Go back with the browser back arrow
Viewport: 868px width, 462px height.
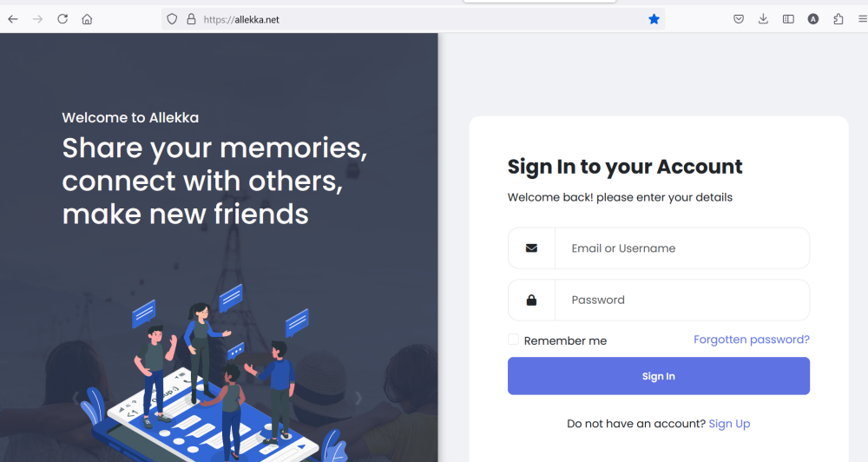[13, 19]
